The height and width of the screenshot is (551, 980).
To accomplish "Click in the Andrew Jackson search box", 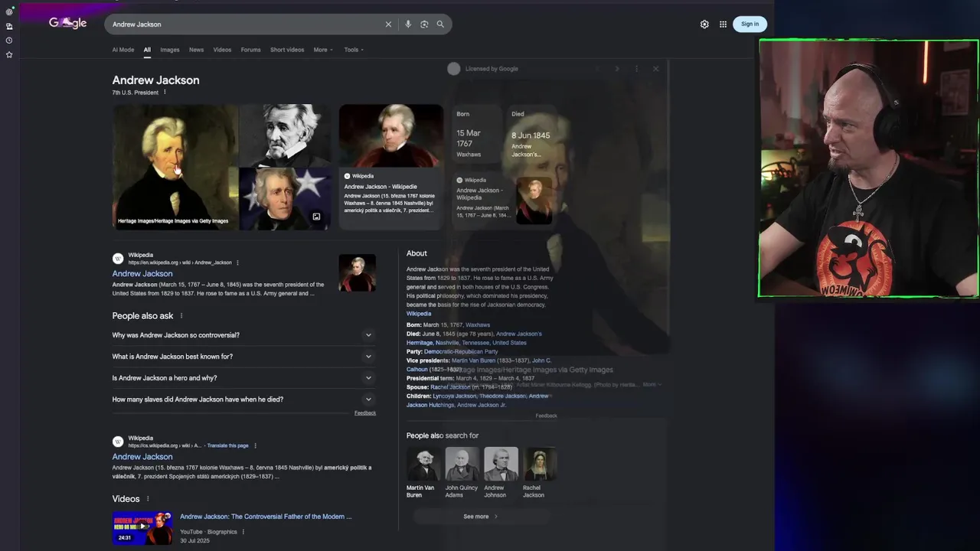I will tap(245, 24).
